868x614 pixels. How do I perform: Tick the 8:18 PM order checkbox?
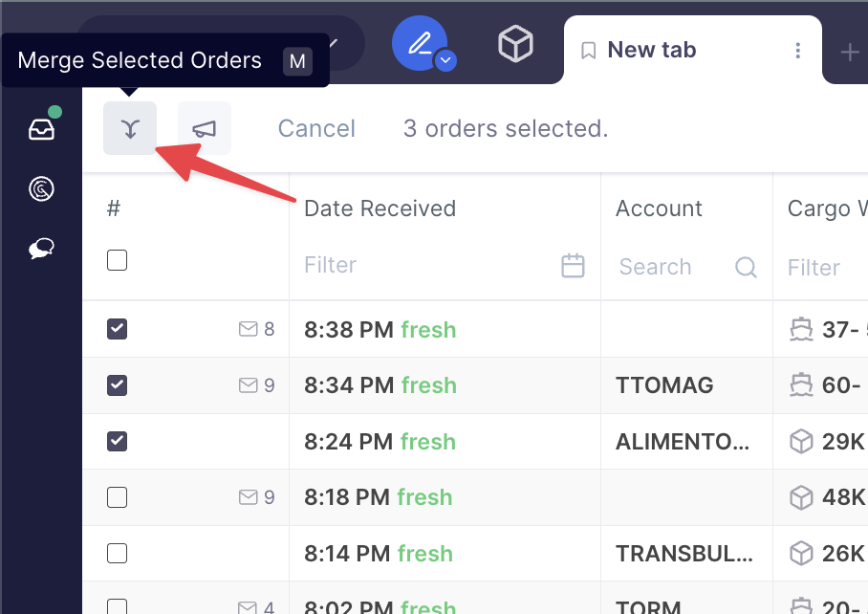tap(117, 497)
